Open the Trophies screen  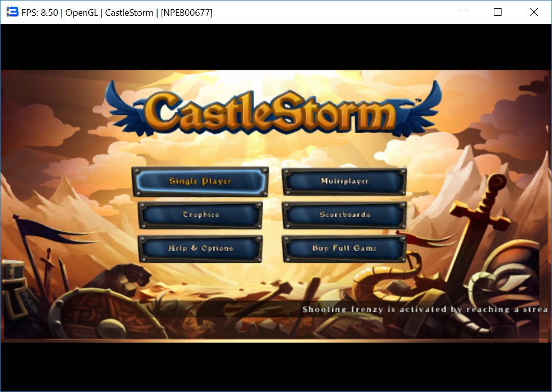(200, 215)
